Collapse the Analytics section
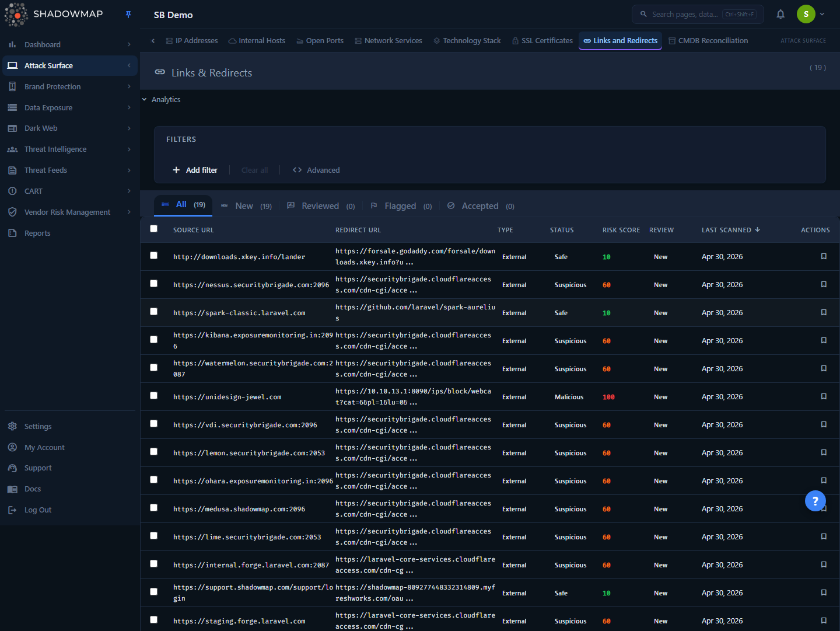840x631 pixels. 144,100
